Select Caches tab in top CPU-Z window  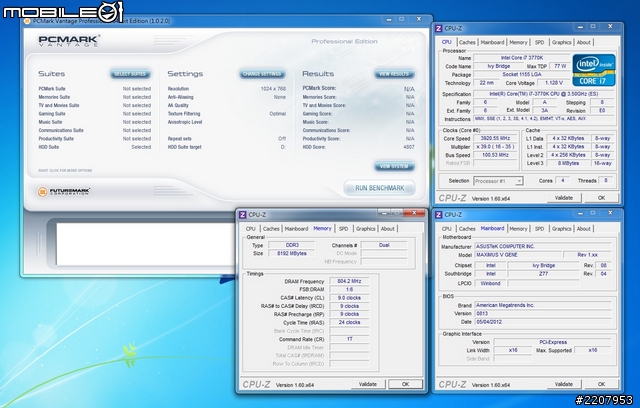467,42
